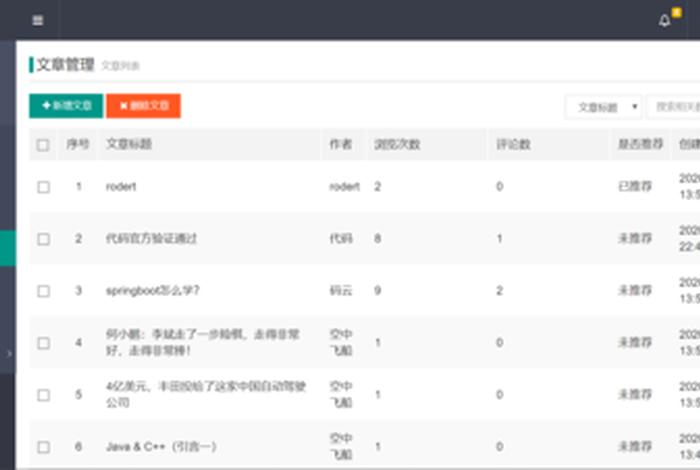Click the 文章标题 column header

129,145
